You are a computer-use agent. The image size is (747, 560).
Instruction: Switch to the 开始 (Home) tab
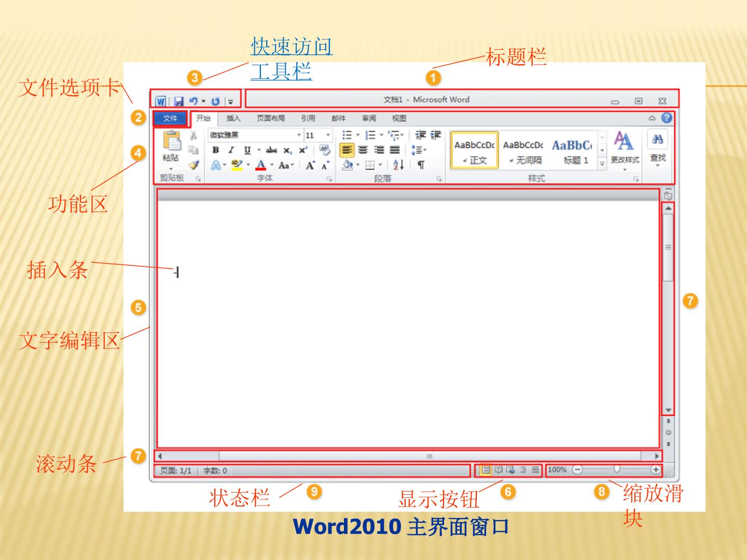tap(203, 118)
